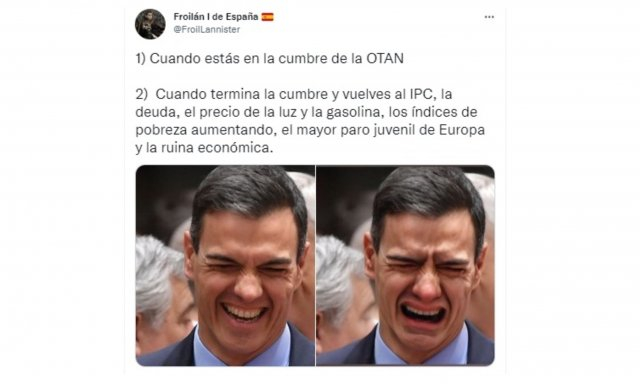Click the word IPC in the tweet
640x384 pixels.
click(x=422, y=94)
